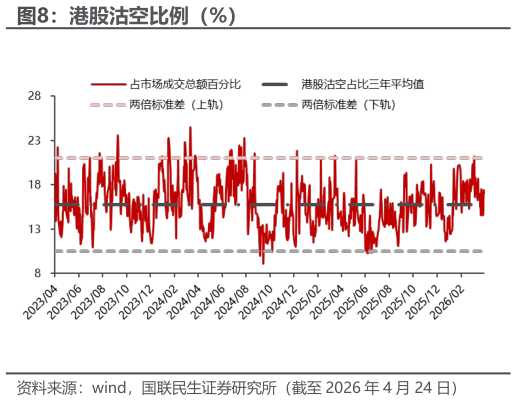The image size is (516, 401).
Task: Click the y-axis label 13
Action: 34,229
